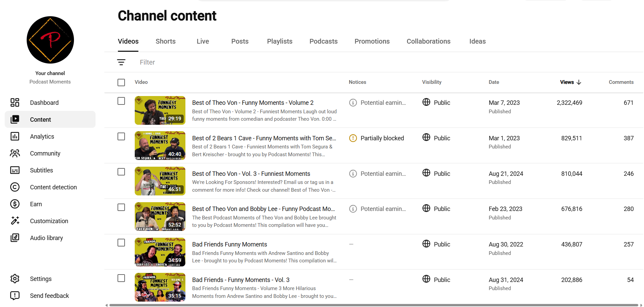The image size is (644, 307).
Task: Open the filter list icon
Action: [121, 62]
